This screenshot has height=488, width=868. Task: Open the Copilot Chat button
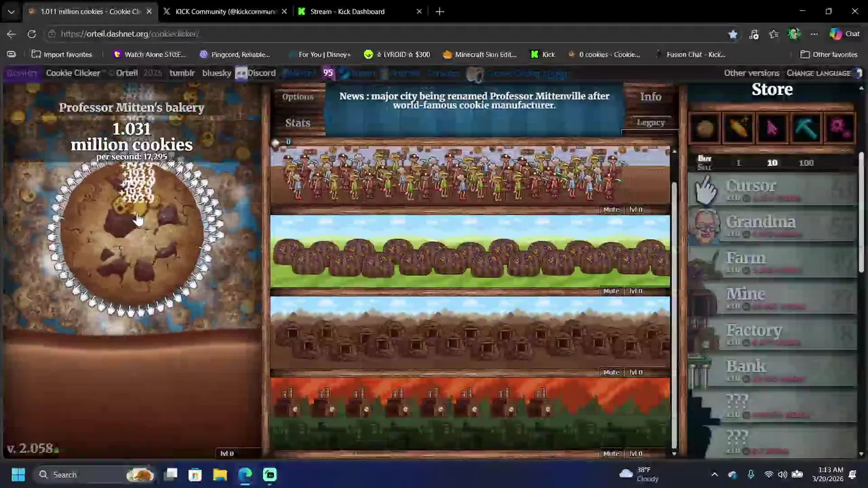[845, 34]
